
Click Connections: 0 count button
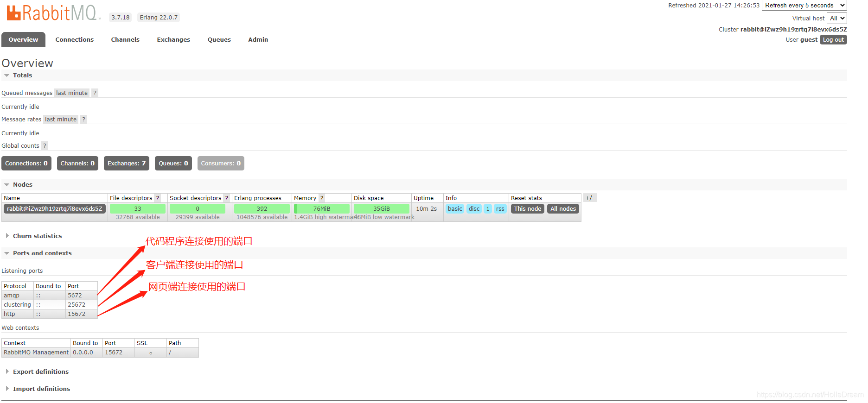pyautogui.click(x=26, y=163)
